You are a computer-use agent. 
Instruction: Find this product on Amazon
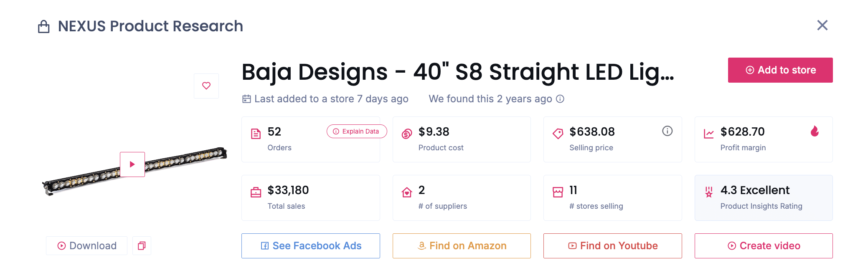(462, 246)
